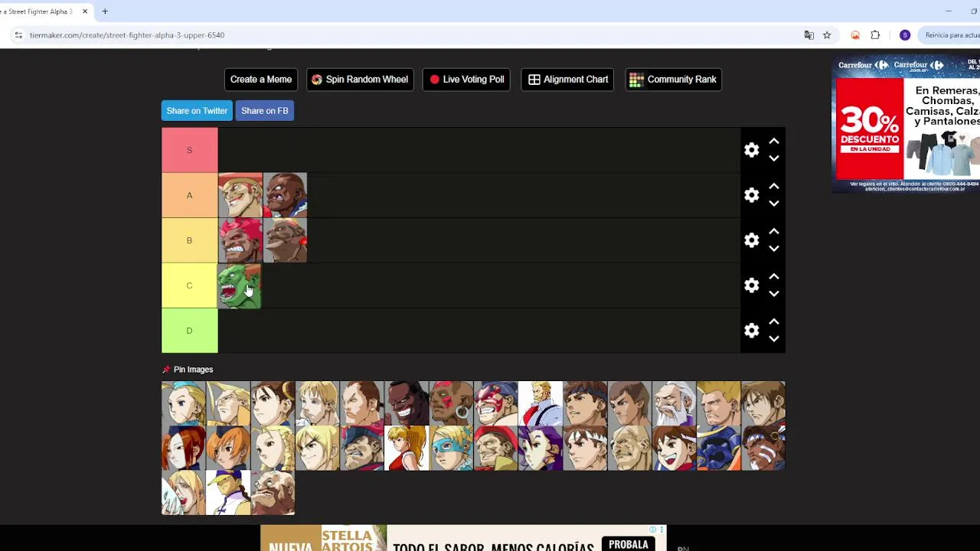Screen dimensions: 980x551
Task: Move tier S row down with arrow
Action: [x=774, y=158]
